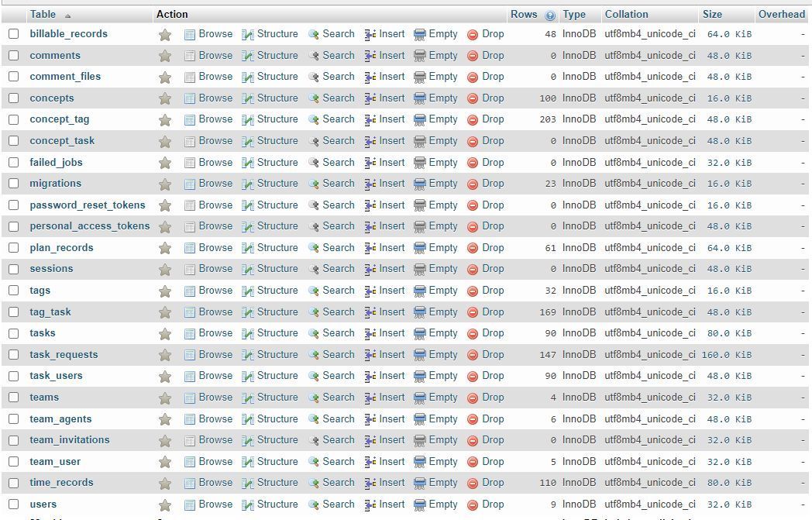Click Empty link for time_records row
The height and width of the screenshot is (520, 812).
(x=442, y=483)
